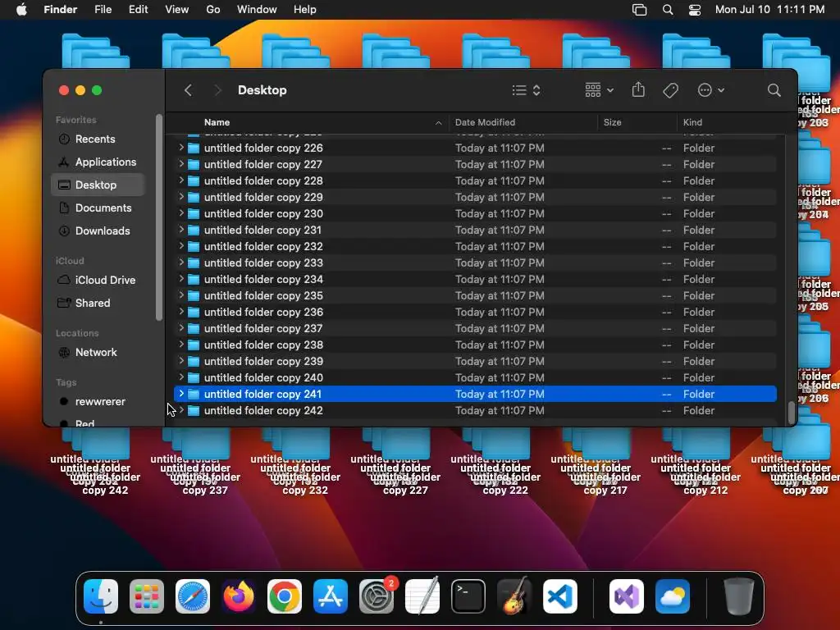Open the File menu
The width and height of the screenshot is (840, 630).
click(103, 10)
